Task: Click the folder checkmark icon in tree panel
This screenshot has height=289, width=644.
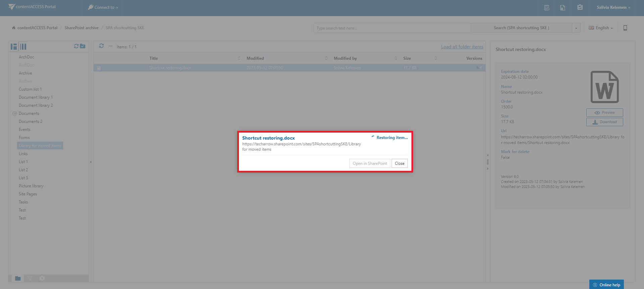Action: click(x=83, y=46)
